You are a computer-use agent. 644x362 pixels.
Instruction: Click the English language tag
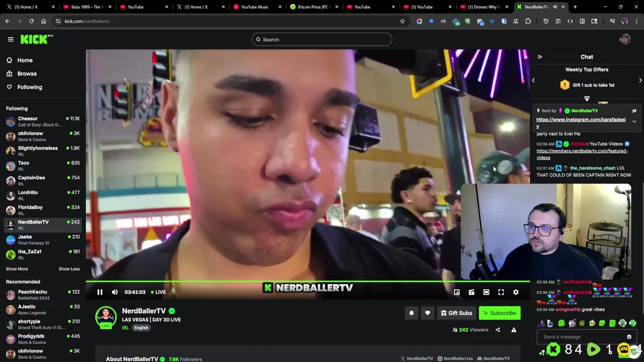pos(141,328)
